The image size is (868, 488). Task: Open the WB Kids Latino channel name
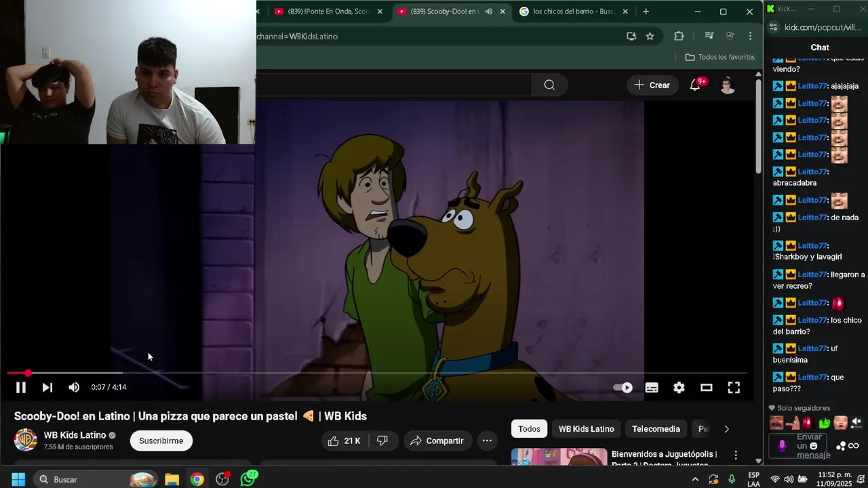click(75, 435)
